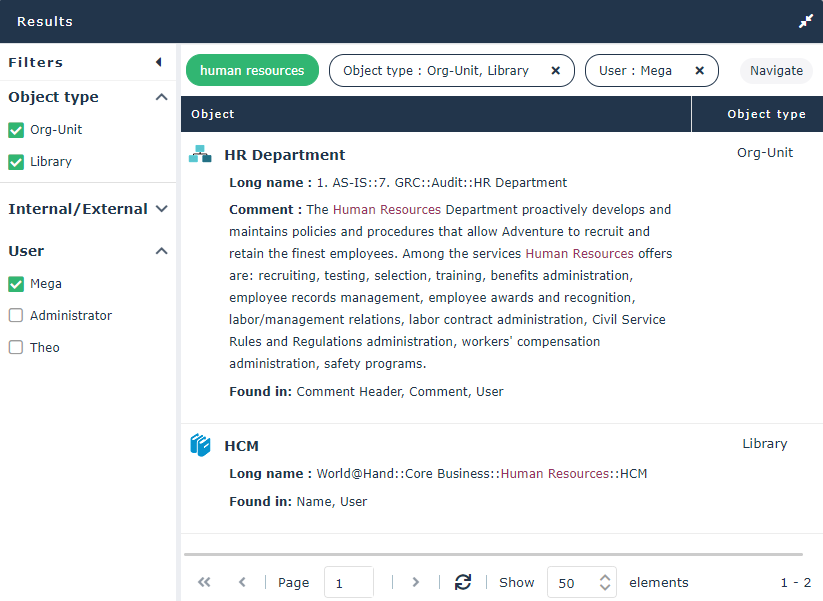This screenshot has width=823, height=601.
Task: Click the collapse results window icon
Action: (x=805, y=21)
